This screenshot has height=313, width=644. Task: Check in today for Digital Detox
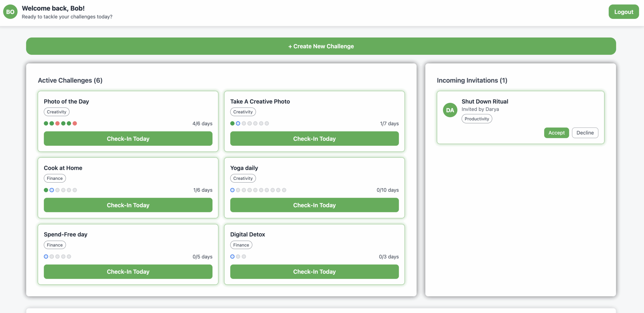click(314, 272)
